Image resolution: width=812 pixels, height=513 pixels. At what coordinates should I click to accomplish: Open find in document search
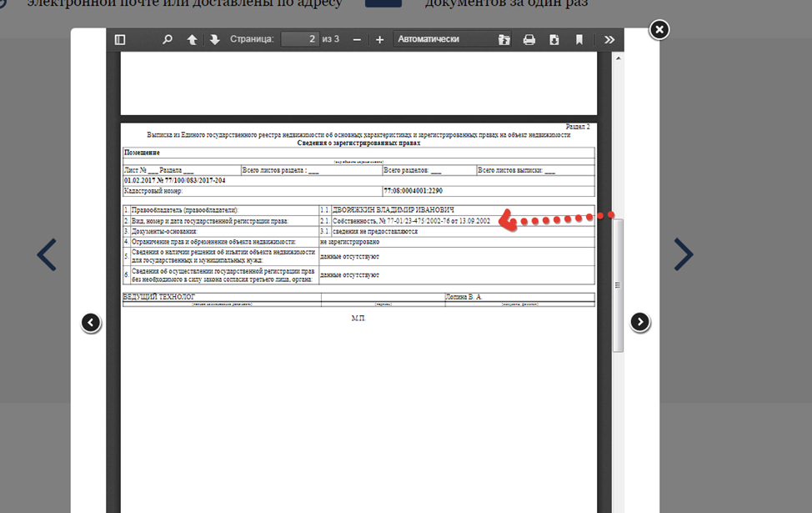coord(168,39)
